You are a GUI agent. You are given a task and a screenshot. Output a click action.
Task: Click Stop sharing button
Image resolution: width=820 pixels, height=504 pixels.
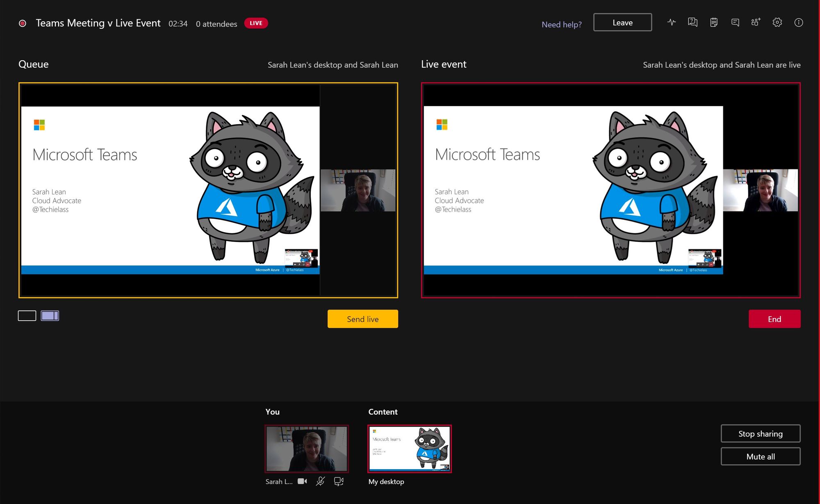coord(760,433)
